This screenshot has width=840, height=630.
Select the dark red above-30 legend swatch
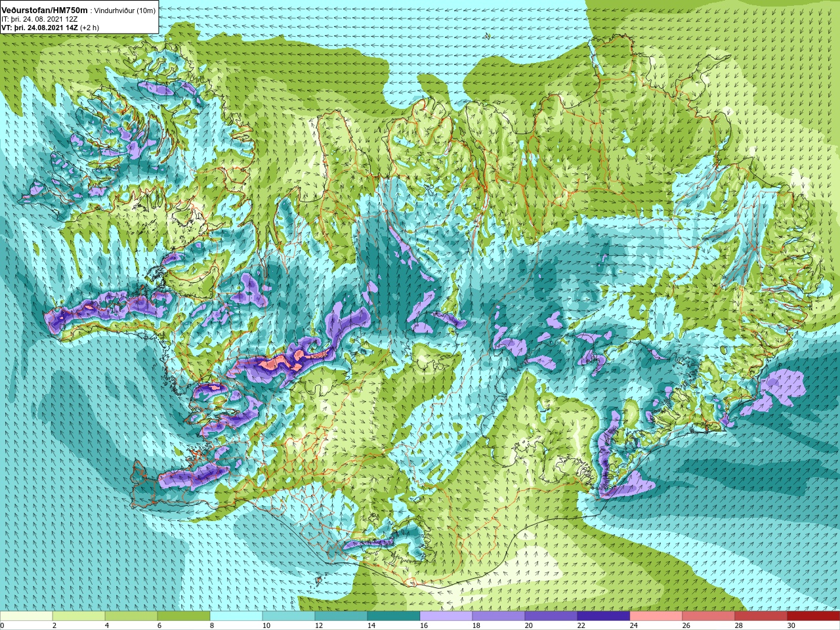coord(814,616)
